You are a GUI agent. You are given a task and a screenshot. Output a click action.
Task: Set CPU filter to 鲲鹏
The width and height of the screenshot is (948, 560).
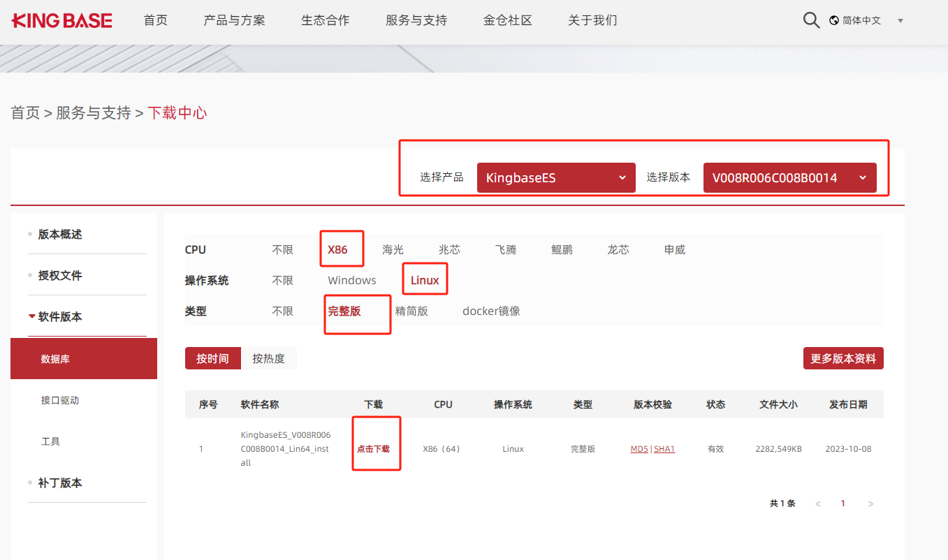click(x=562, y=250)
